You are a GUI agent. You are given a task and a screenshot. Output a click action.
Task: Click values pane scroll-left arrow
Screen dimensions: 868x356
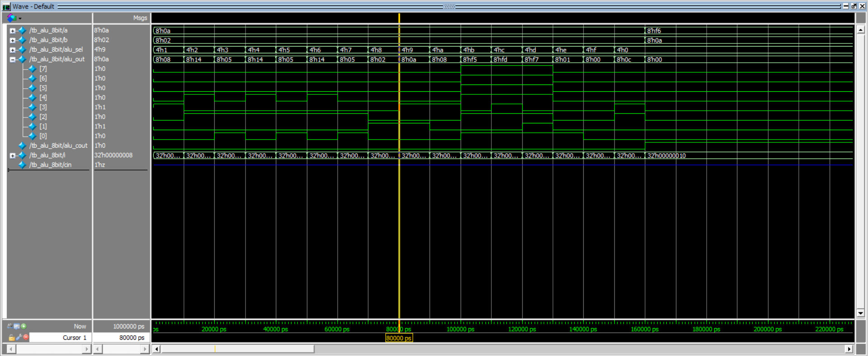click(98, 349)
